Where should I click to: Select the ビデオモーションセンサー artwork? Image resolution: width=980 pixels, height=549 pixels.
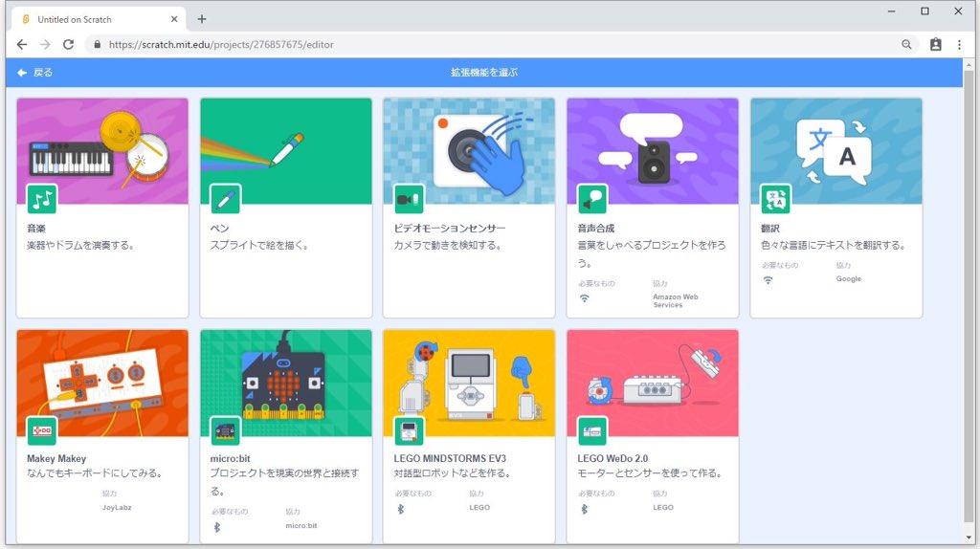(x=469, y=151)
